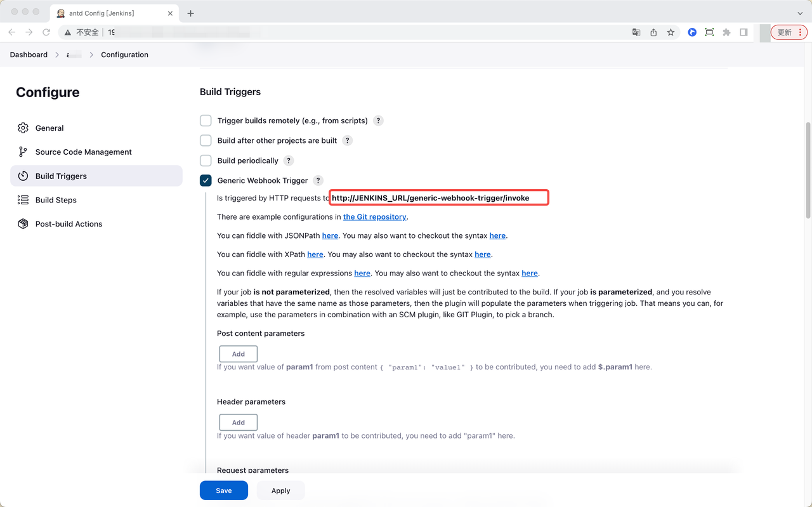Click the General gear icon in sidebar
Viewport: 812px width, 507px height.
pos(23,128)
